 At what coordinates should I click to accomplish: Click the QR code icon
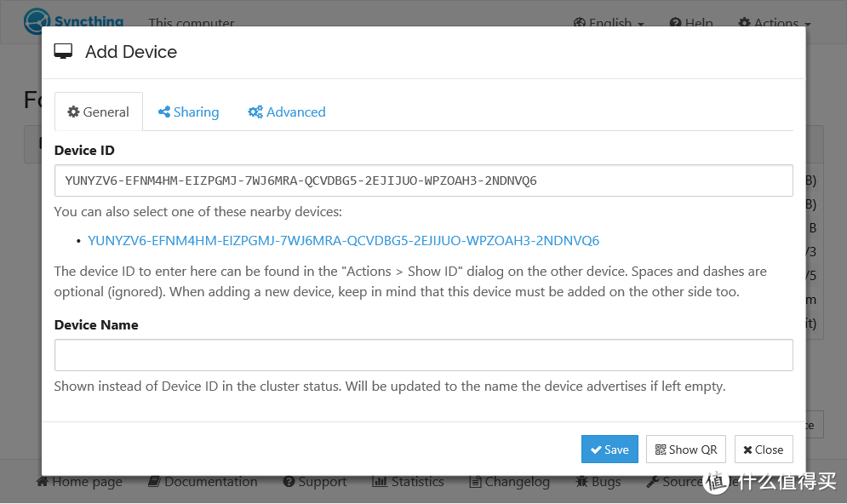point(661,450)
